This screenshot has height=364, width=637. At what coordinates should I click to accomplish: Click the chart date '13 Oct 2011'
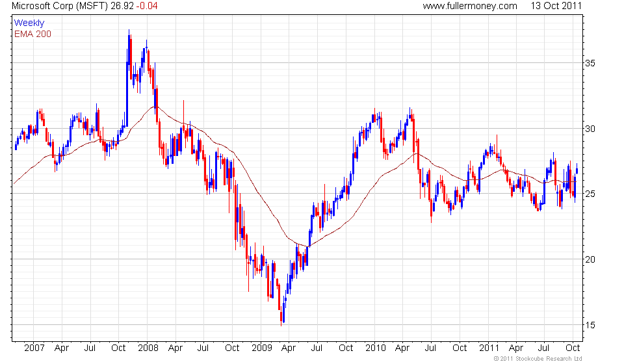click(556, 6)
